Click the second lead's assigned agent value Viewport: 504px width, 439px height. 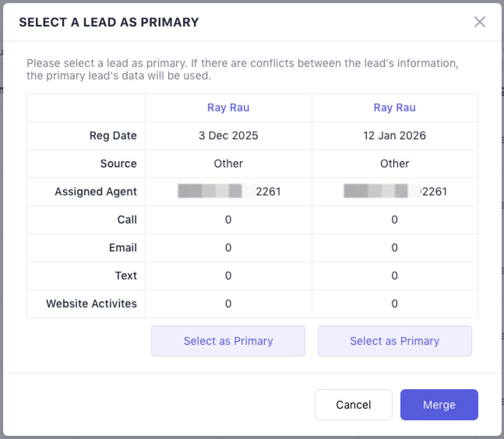395,191
